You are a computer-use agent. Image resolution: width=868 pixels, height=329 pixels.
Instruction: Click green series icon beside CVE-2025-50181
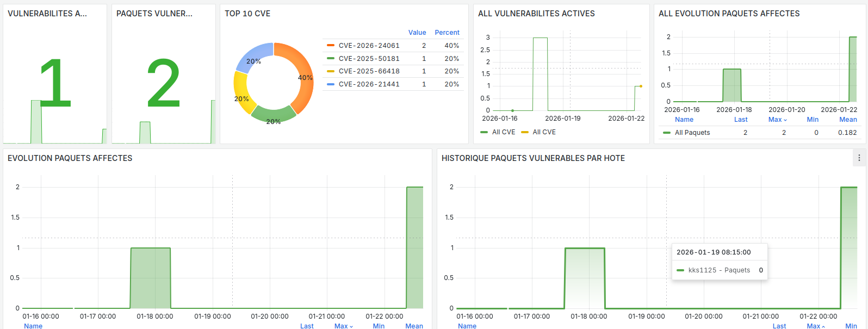[x=331, y=59]
